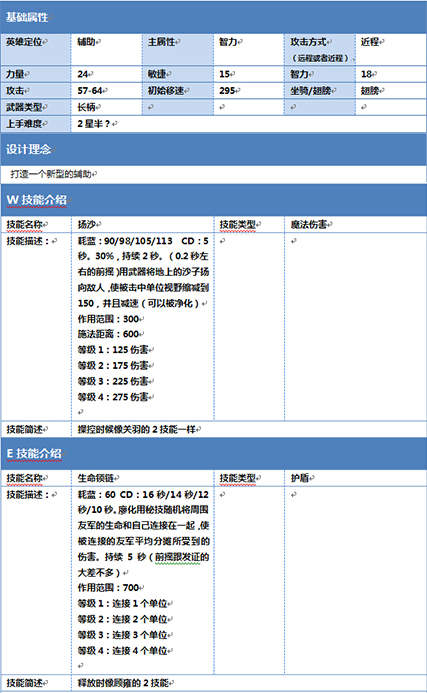Click the 护盾 skill type cell
Image resolution: width=427 pixels, height=693 pixels.
(355, 478)
